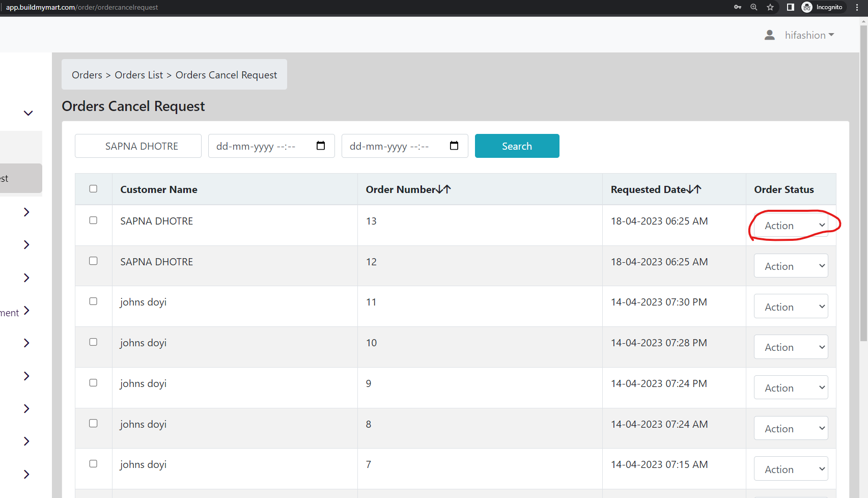The image size is (868, 498).
Task: Select checkbox for order number 10
Action: 93,342
